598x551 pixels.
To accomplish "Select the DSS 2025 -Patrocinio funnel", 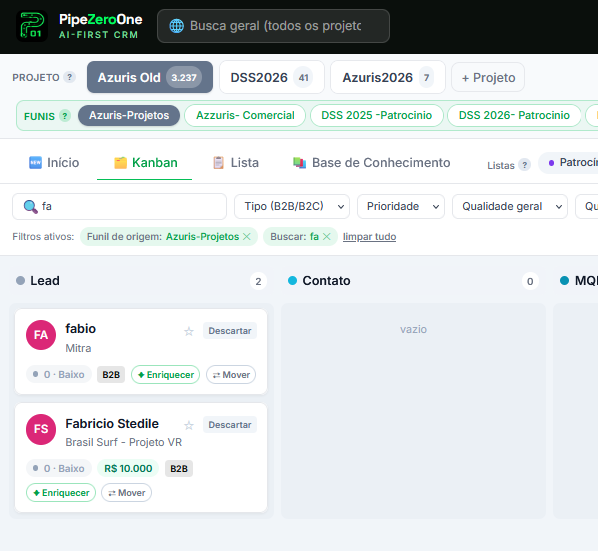I will (377, 115).
